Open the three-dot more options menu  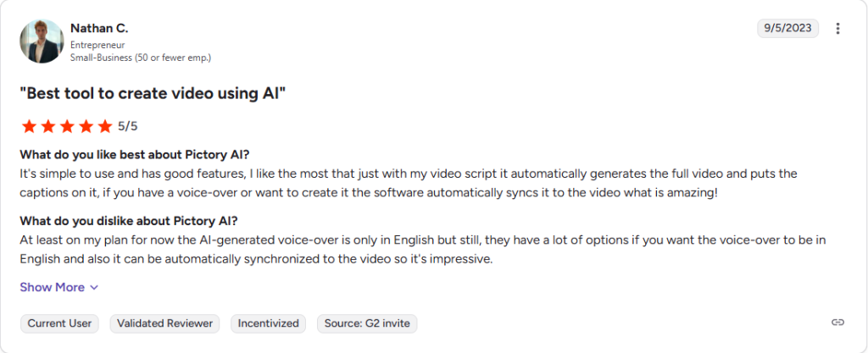[837, 28]
